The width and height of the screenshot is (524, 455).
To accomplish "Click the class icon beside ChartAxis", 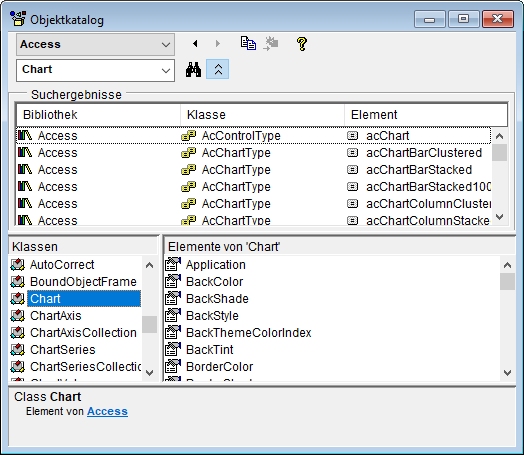I will tap(17, 316).
